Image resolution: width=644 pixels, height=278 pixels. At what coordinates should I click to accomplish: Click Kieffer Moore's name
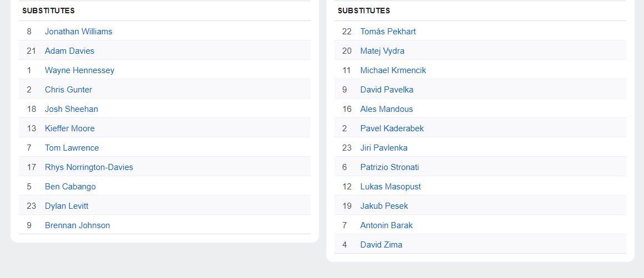[x=69, y=128]
